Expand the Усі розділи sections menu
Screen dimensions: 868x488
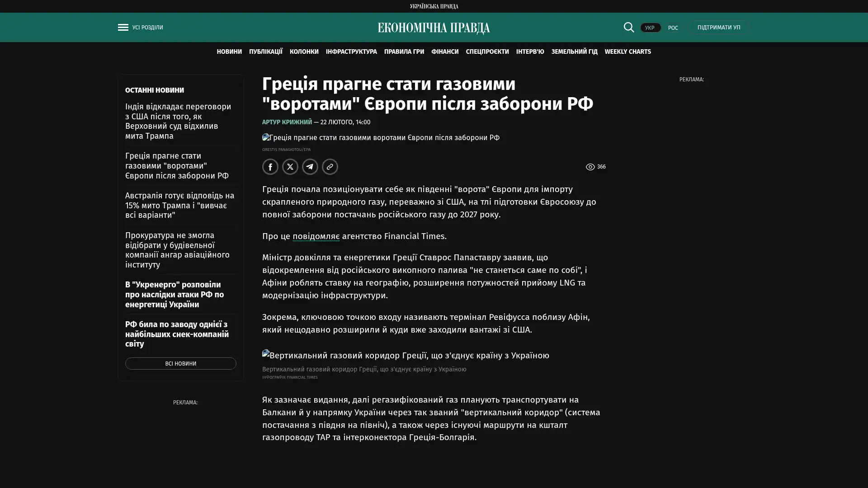pos(147,28)
